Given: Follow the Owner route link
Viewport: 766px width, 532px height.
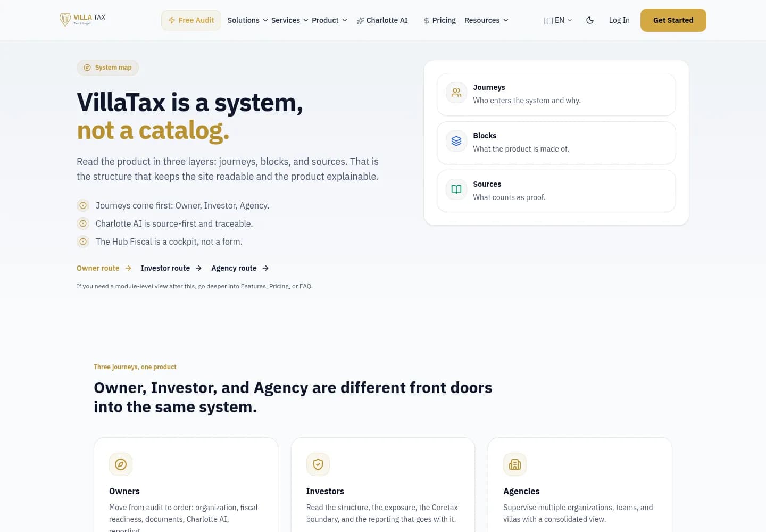Looking at the screenshot, I should click(104, 268).
